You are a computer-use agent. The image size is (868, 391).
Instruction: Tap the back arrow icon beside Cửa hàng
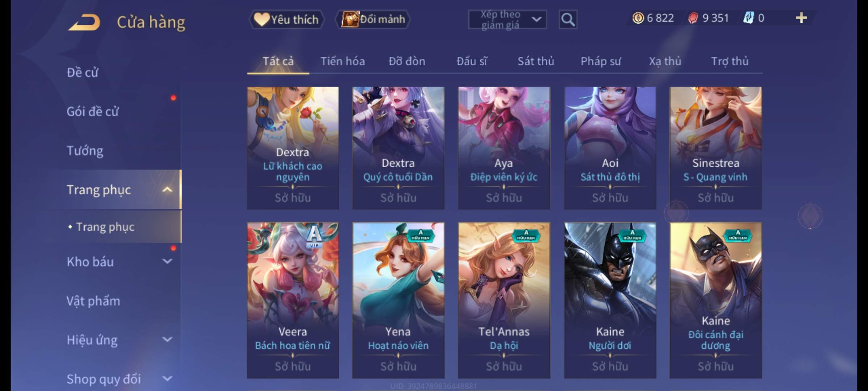pyautogui.click(x=84, y=22)
